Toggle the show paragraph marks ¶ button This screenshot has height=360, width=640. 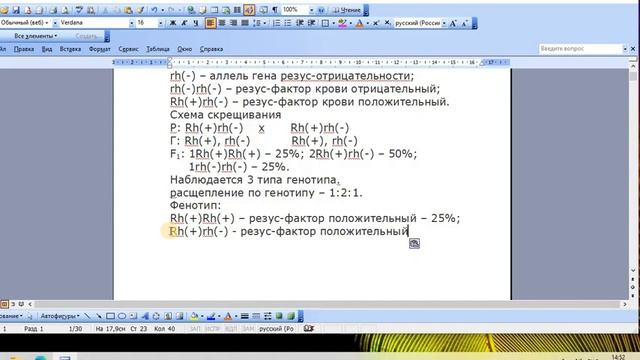(x=275, y=9)
